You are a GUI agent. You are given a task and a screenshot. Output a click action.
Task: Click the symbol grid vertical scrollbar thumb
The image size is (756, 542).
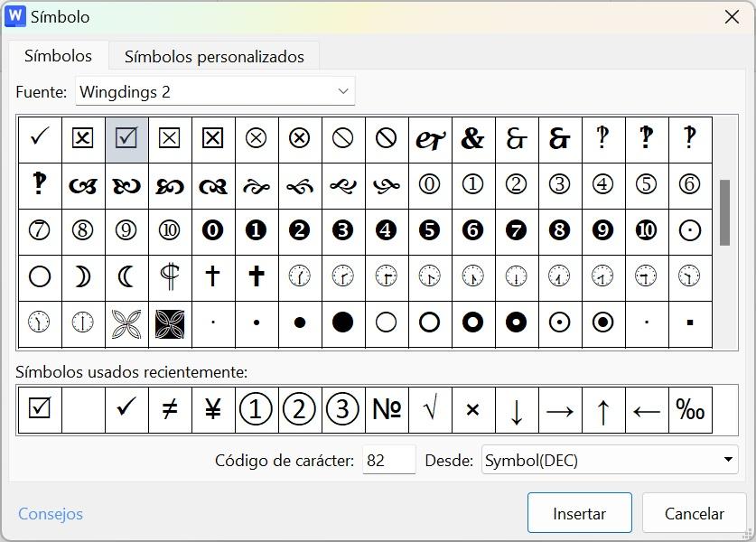click(x=724, y=212)
